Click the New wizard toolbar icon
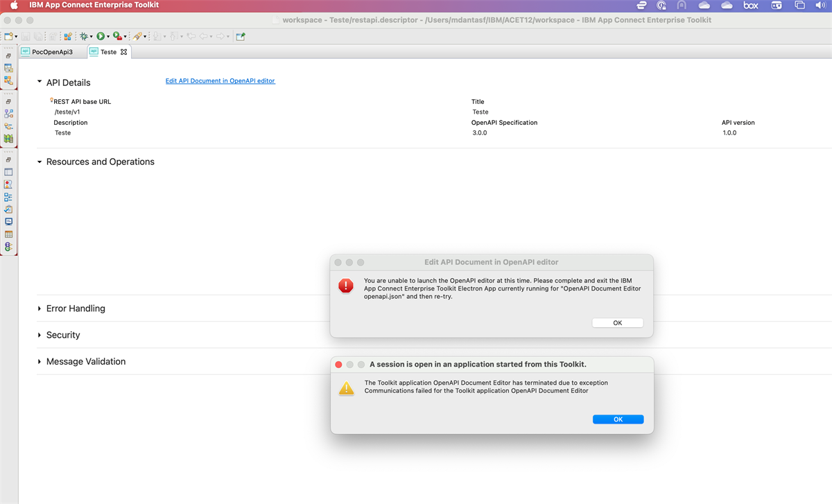 8,36
